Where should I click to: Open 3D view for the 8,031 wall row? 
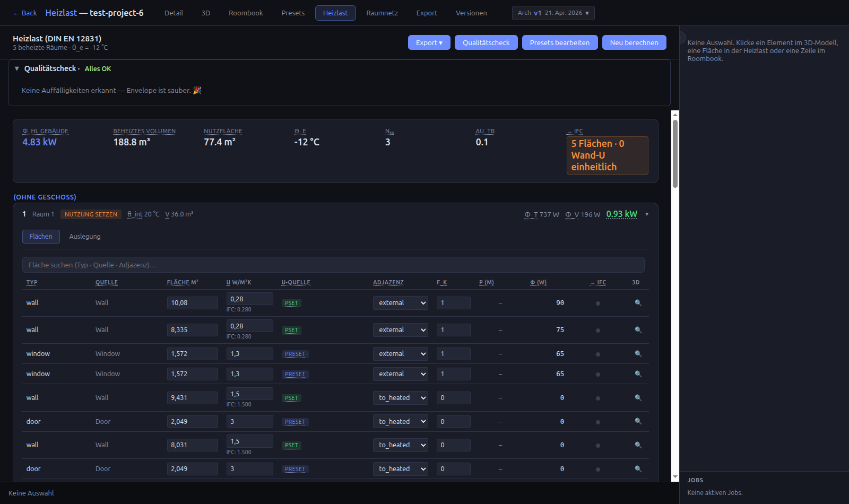click(x=638, y=445)
